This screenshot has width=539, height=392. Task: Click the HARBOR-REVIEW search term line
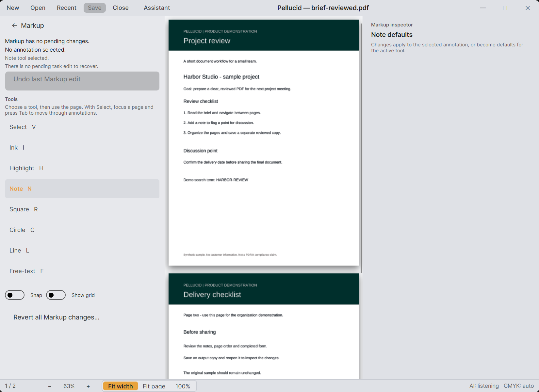(x=216, y=180)
